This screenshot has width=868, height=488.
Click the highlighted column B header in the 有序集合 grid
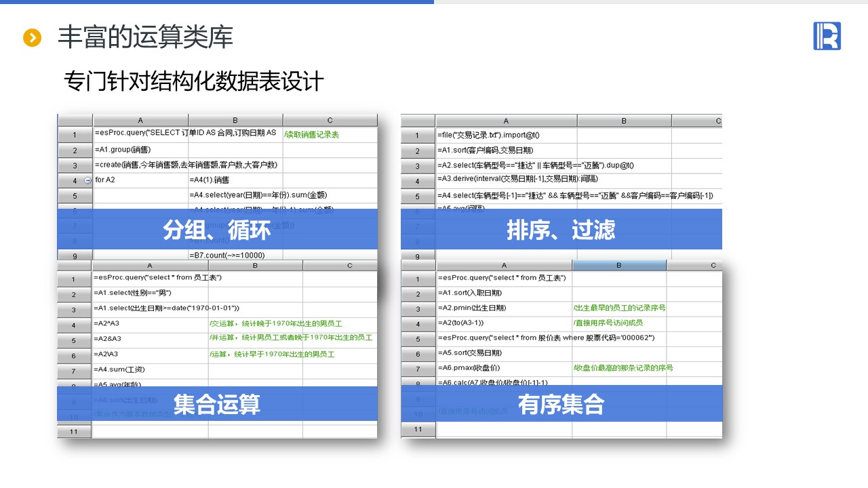point(619,266)
